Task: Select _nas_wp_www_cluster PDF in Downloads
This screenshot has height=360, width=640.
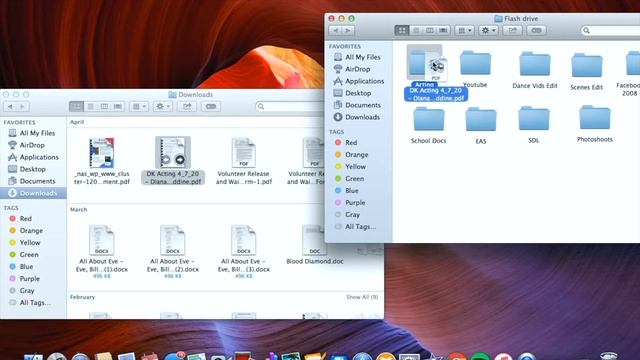Action: point(102,153)
